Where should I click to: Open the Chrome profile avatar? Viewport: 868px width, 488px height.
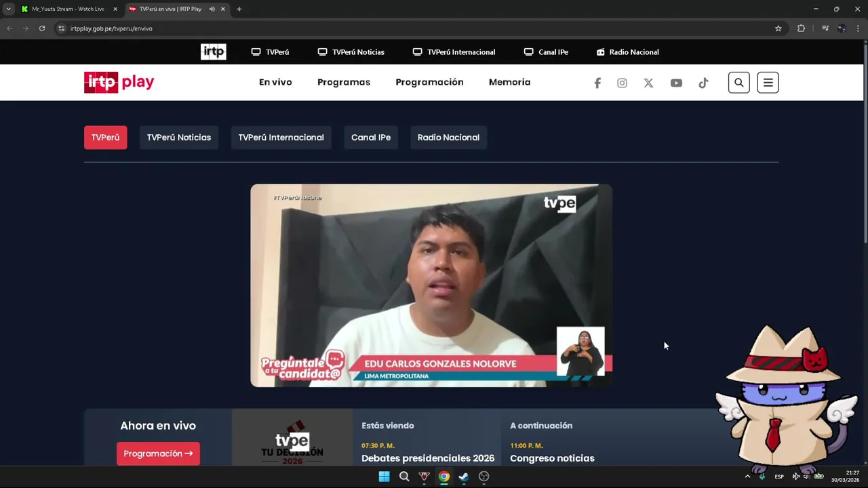tap(842, 28)
